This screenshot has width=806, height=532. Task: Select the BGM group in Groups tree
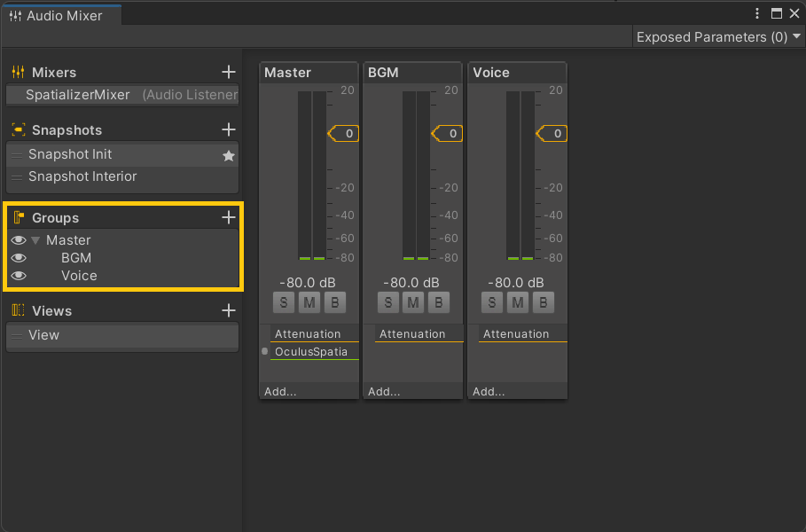[x=76, y=257]
